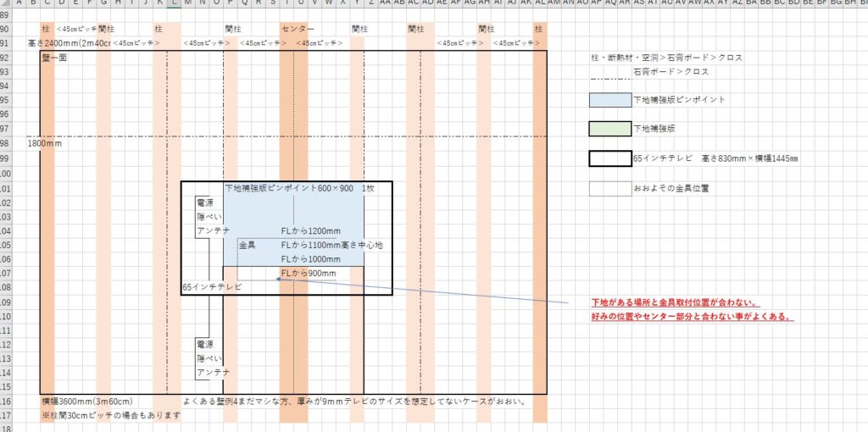Select the FLから900mm cell
This screenshot has height=432, width=868.
click(x=309, y=273)
